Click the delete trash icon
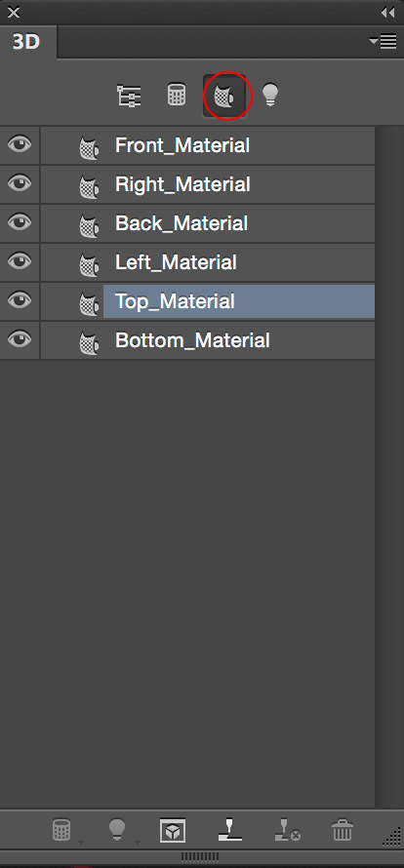 point(342,830)
